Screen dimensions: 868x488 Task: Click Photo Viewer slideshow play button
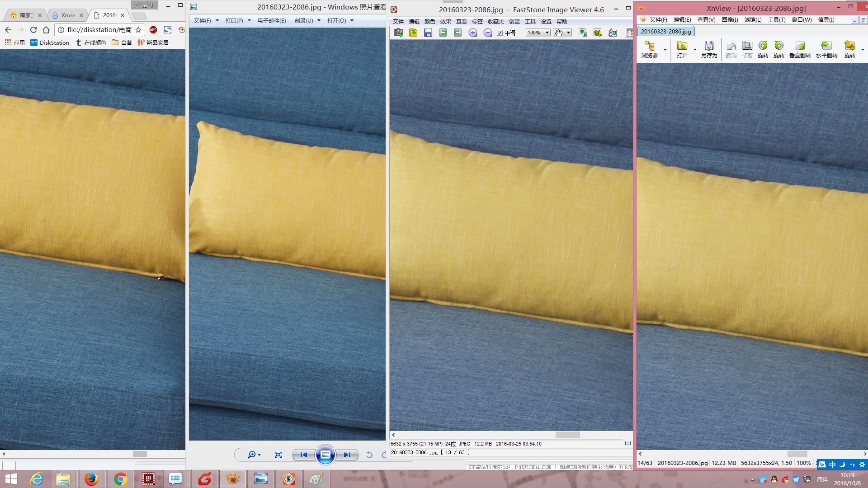[x=325, y=455]
